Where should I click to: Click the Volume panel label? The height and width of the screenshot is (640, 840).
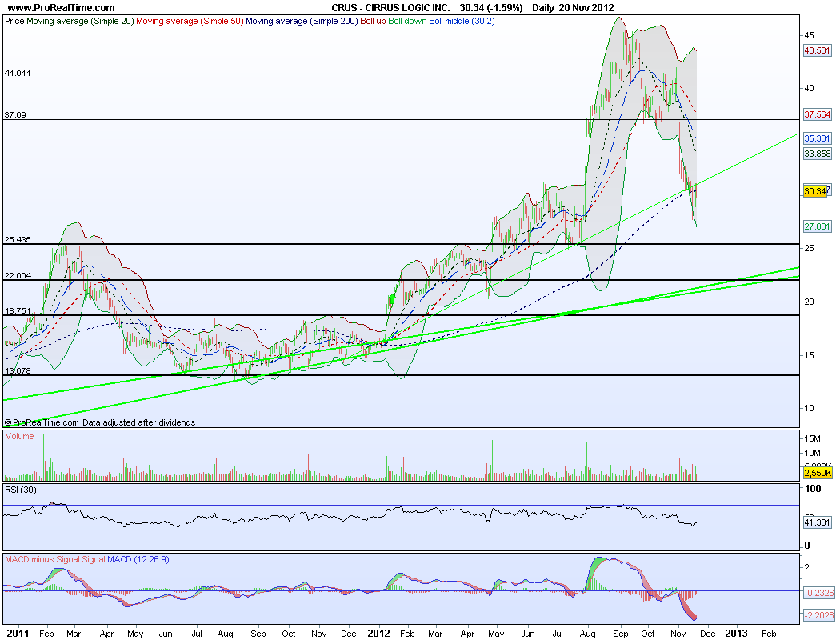(x=20, y=436)
